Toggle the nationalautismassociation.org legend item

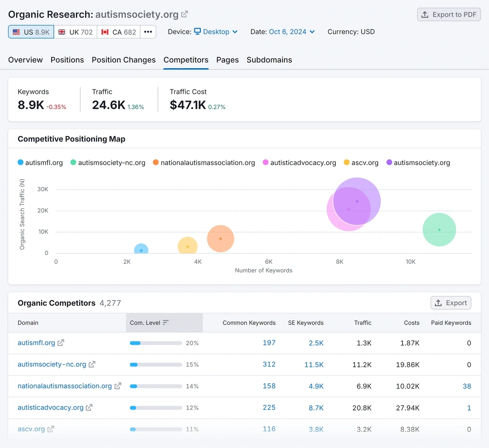coord(204,163)
